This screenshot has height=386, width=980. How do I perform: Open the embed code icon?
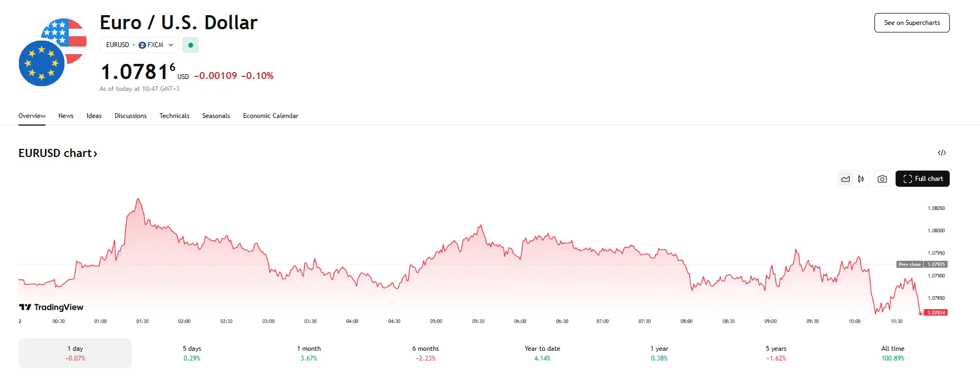pos(942,153)
